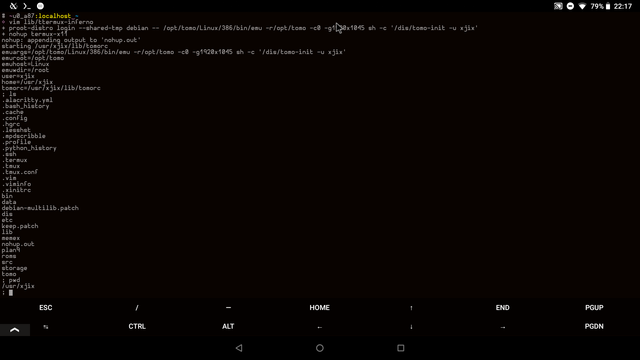The width and height of the screenshot is (640, 360).
Task: Click the .bash_history entry
Action: [26, 106]
